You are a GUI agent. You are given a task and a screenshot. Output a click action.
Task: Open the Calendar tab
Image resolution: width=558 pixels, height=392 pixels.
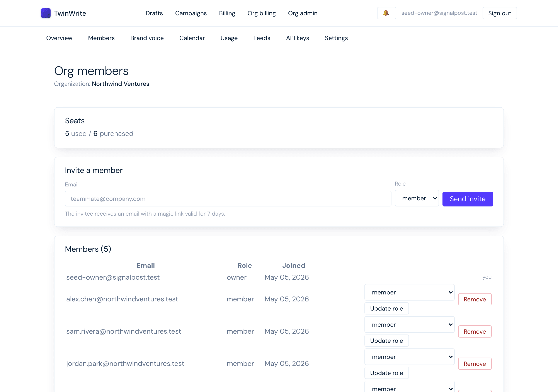pyautogui.click(x=192, y=38)
